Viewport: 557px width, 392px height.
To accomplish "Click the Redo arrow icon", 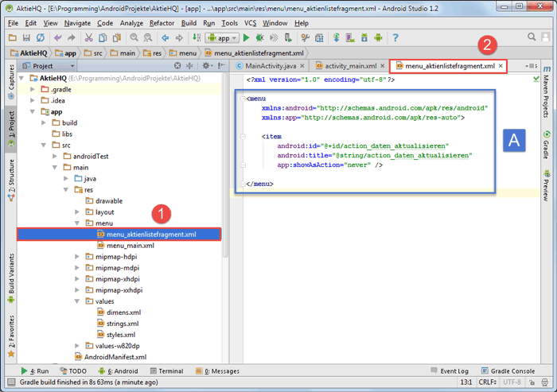I will point(72,37).
